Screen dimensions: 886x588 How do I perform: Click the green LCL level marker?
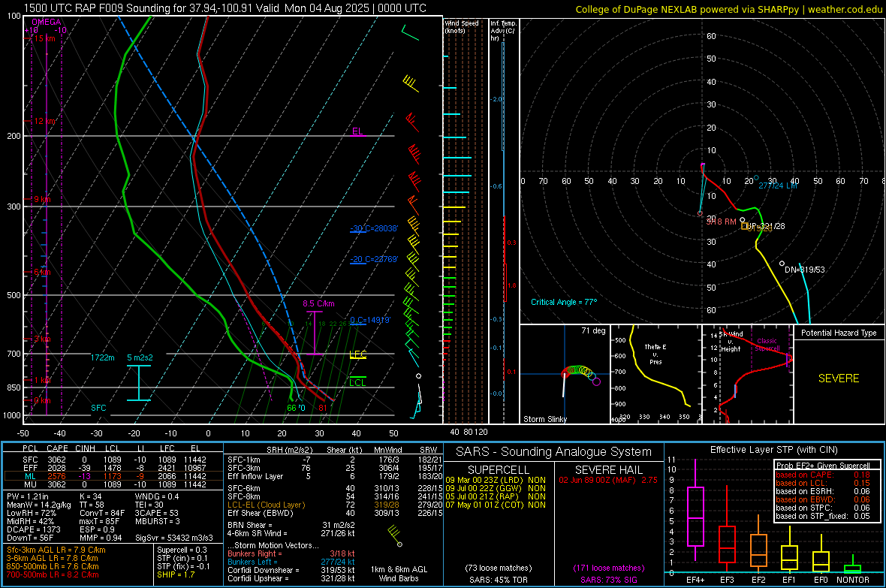point(357,381)
